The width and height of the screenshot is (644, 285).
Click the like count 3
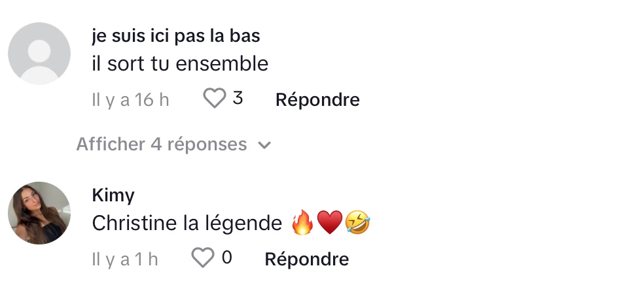[238, 99]
